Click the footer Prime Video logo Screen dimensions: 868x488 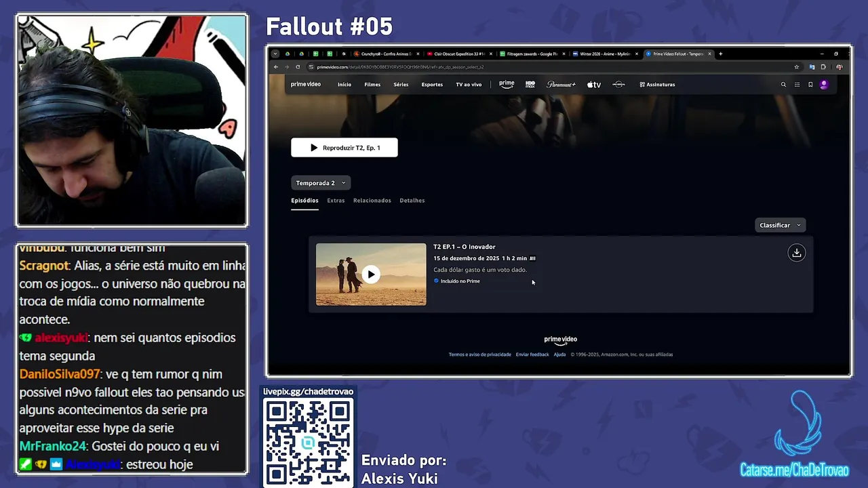click(560, 340)
